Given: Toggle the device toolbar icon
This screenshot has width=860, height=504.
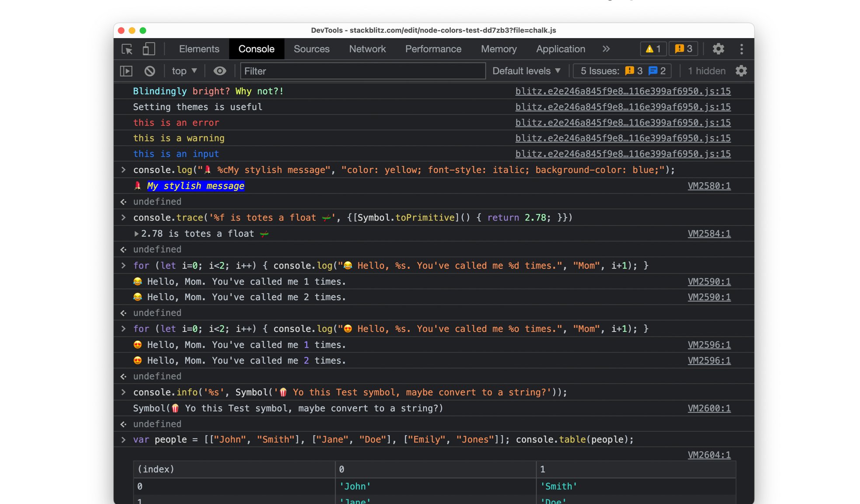Looking at the screenshot, I should click(x=149, y=49).
